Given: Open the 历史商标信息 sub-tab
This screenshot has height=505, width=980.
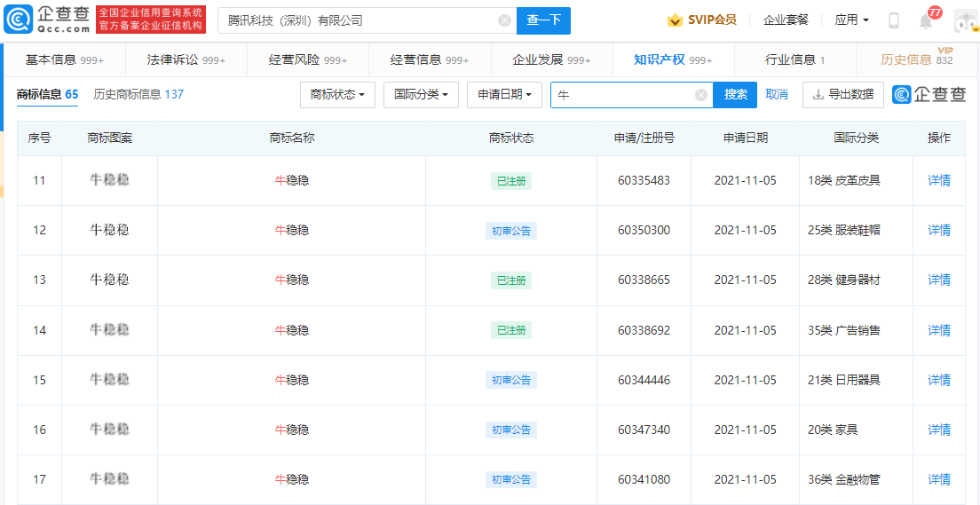Looking at the screenshot, I should (x=138, y=94).
